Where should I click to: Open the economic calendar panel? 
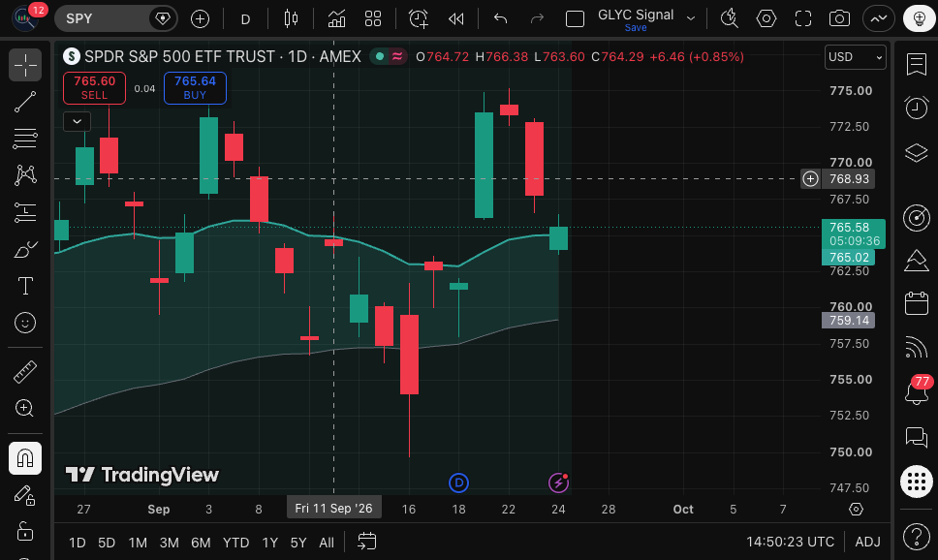(x=917, y=303)
